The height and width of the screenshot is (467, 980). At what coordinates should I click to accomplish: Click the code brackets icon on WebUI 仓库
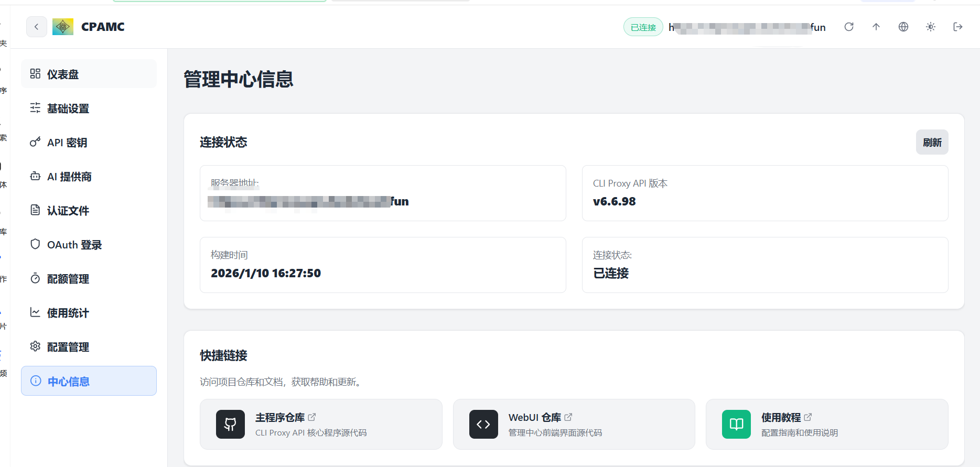pyautogui.click(x=483, y=424)
